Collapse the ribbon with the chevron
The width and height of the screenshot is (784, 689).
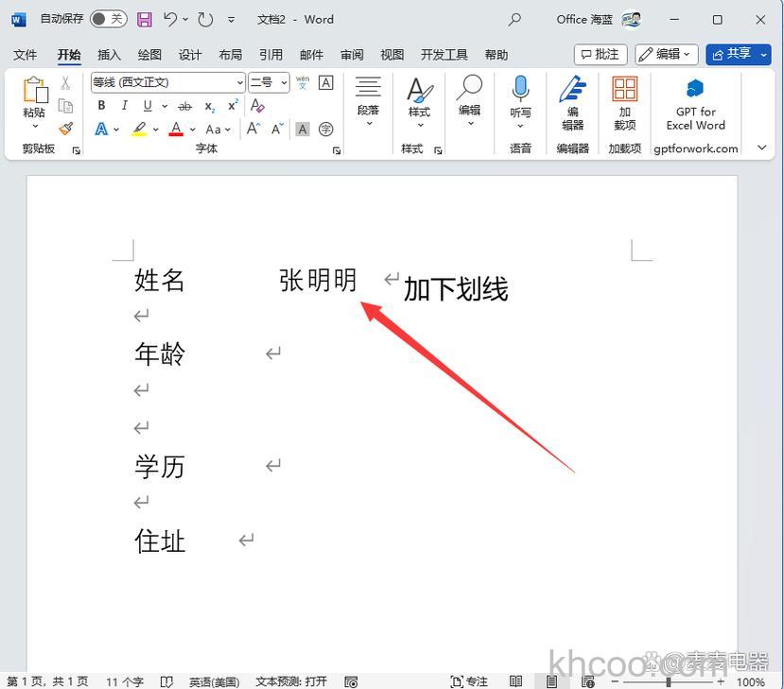click(x=761, y=147)
